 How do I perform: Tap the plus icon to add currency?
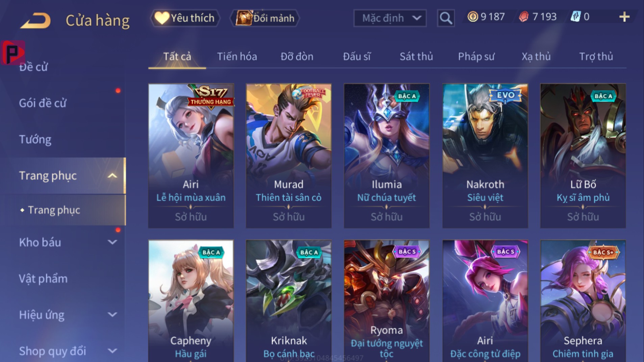pyautogui.click(x=624, y=17)
